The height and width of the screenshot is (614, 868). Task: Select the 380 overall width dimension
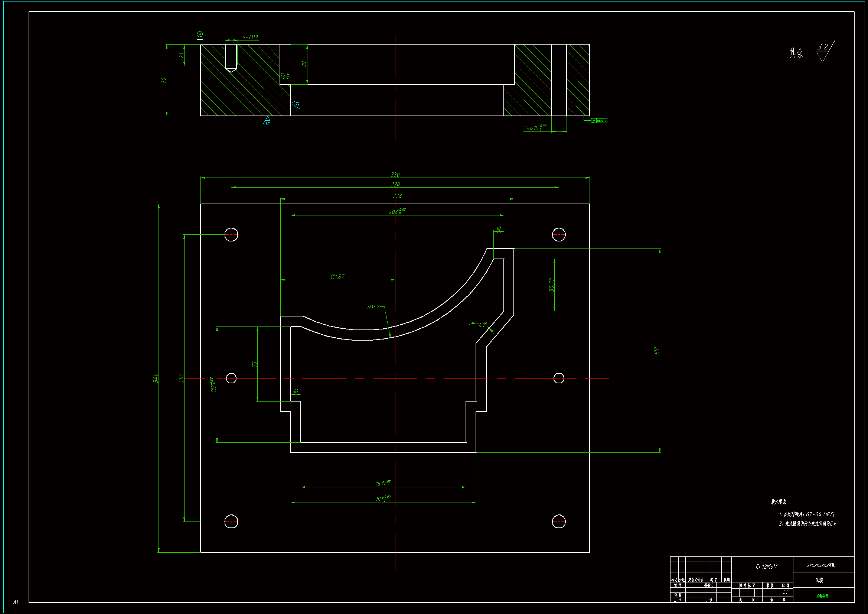pyautogui.click(x=395, y=175)
